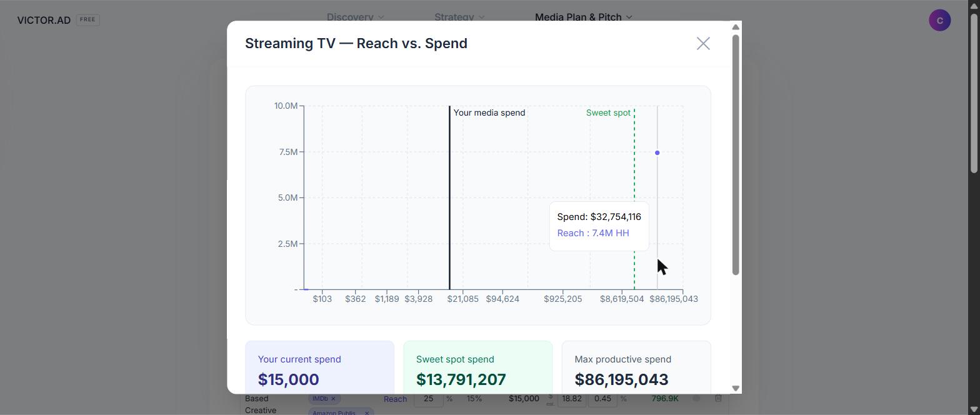Click the modal scrollbar down arrow
Image resolution: width=980 pixels, height=415 pixels.
736,388
